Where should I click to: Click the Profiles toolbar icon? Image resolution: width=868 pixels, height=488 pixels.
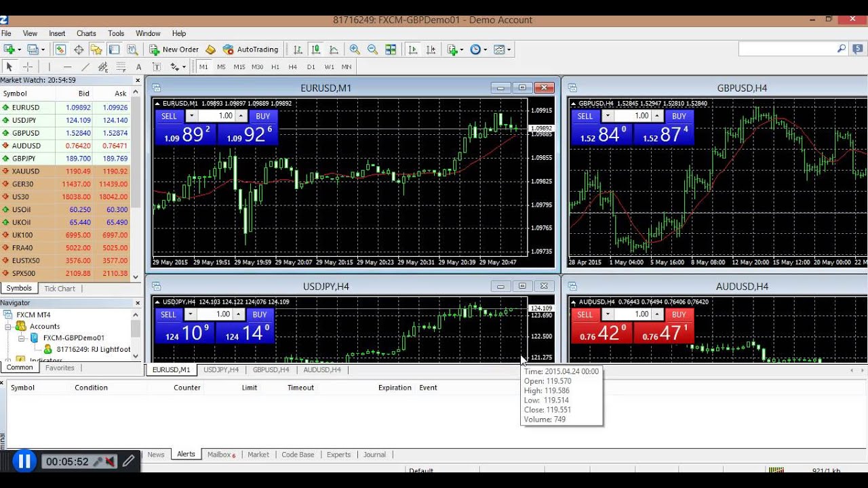click(x=32, y=49)
